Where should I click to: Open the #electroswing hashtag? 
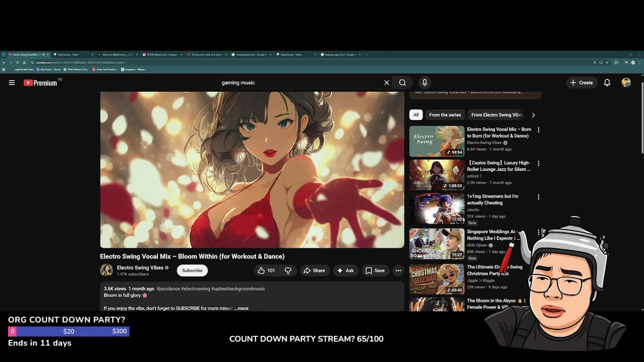[196, 289]
